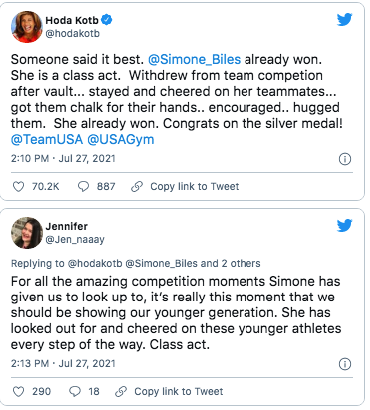Click info icon on Hoda Kotb's tweet
The image size is (370, 410).
point(345,159)
